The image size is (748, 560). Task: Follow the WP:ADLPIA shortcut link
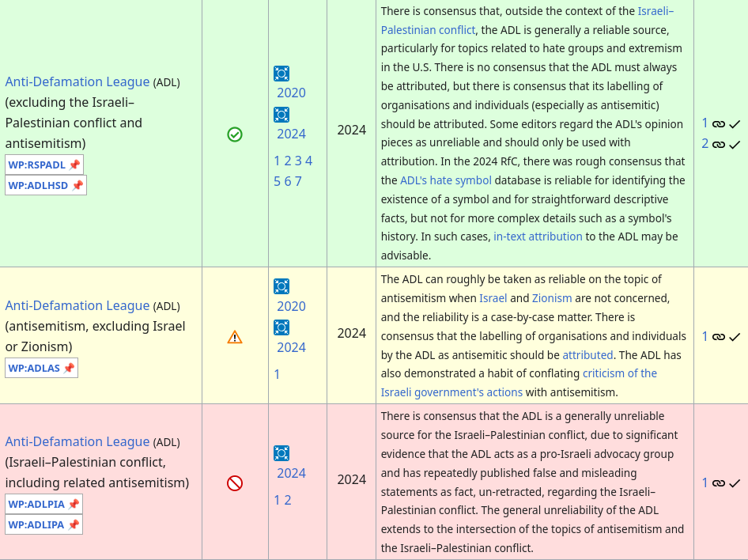coord(36,504)
